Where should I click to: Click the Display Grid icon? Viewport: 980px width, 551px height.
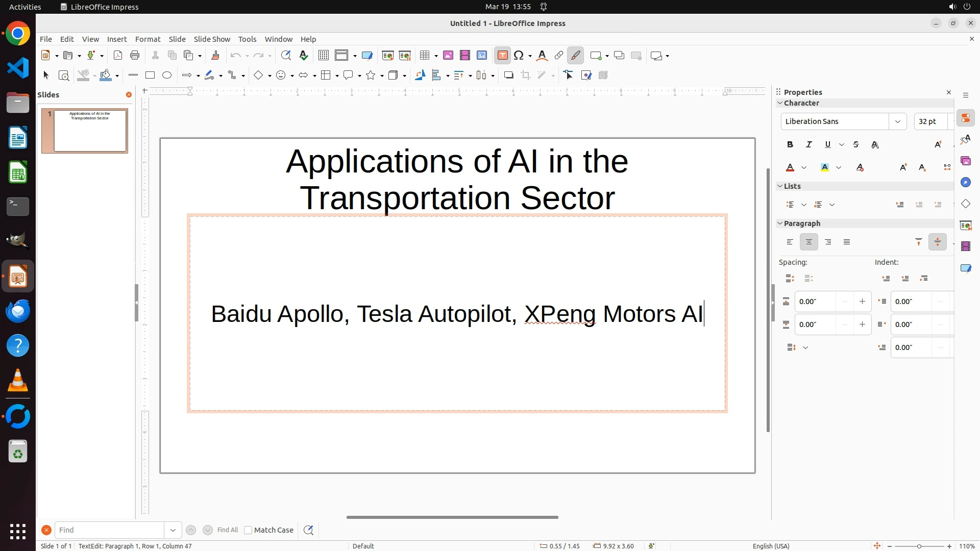tap(323, 56)
